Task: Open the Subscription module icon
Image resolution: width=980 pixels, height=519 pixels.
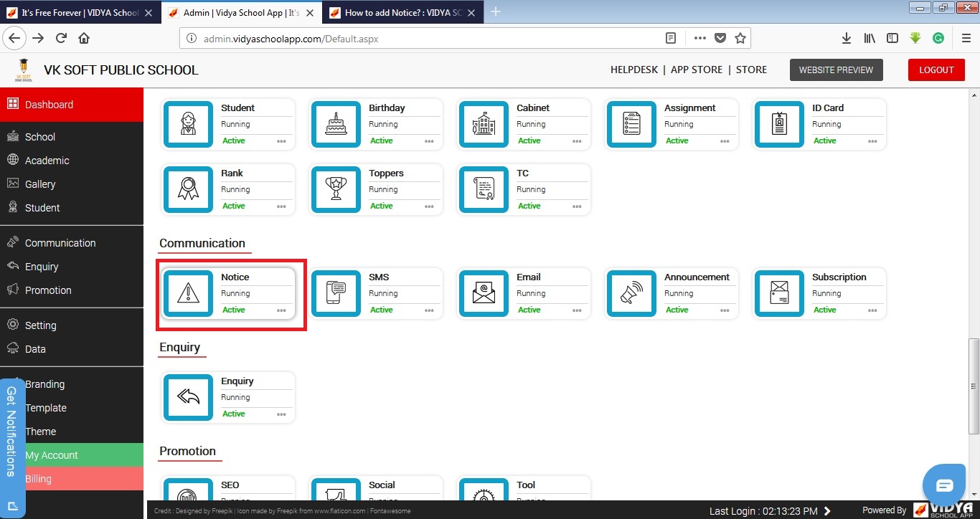Action: [779, 293]
